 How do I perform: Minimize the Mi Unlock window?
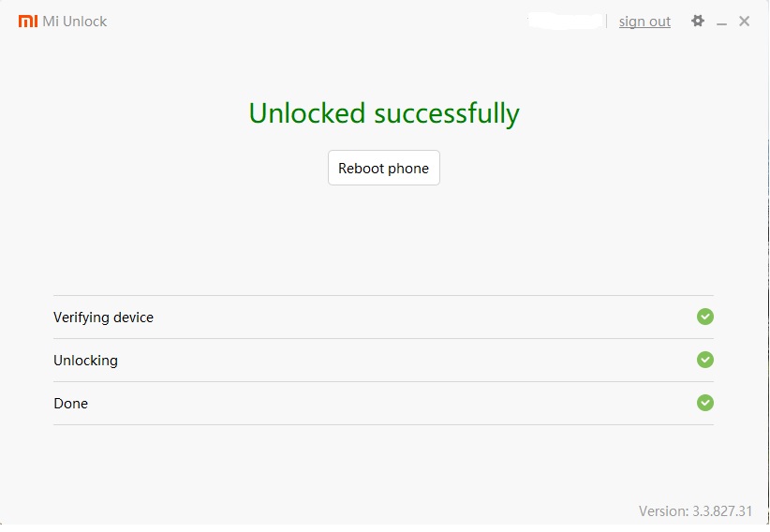pyautogui.click(x=722, y=22)
